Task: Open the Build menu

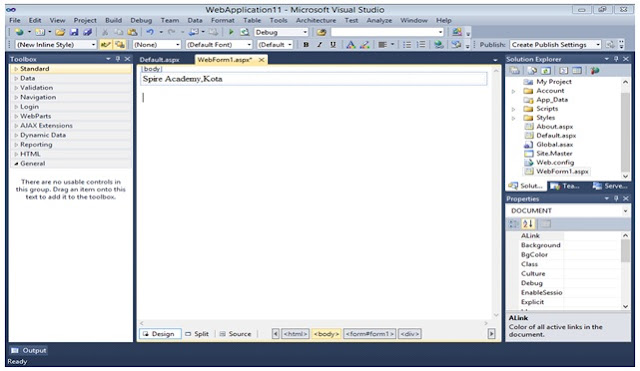Action: [113, 20]
